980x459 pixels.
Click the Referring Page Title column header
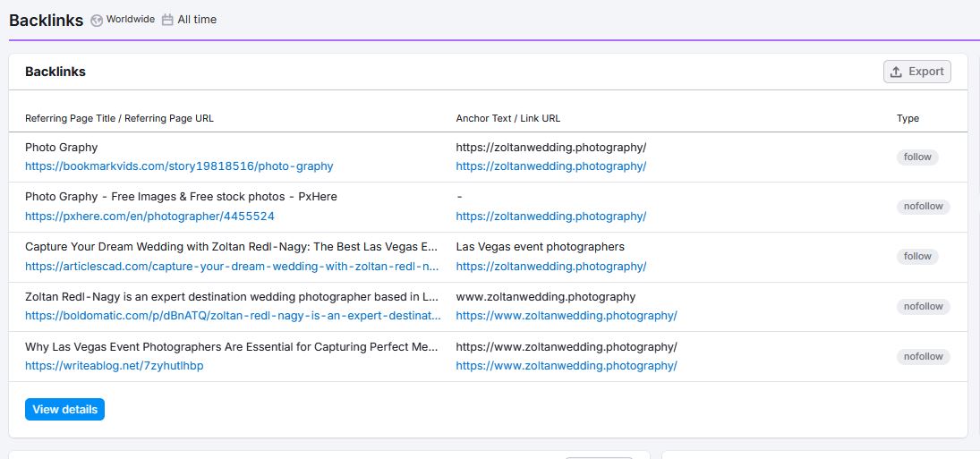(119, 119)
